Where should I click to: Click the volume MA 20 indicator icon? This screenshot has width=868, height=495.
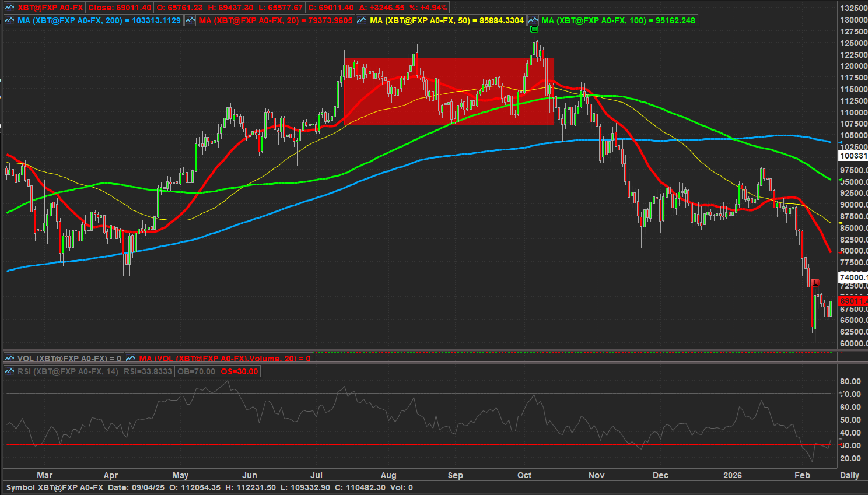coord(131,359)
